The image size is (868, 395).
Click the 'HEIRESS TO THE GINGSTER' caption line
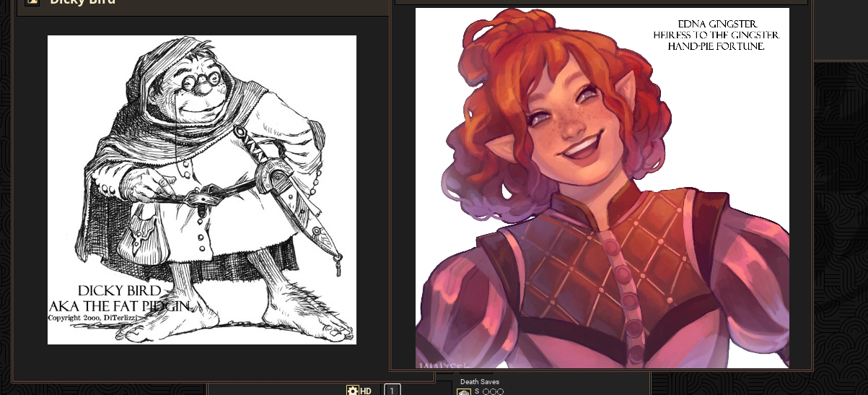(717, 35)
